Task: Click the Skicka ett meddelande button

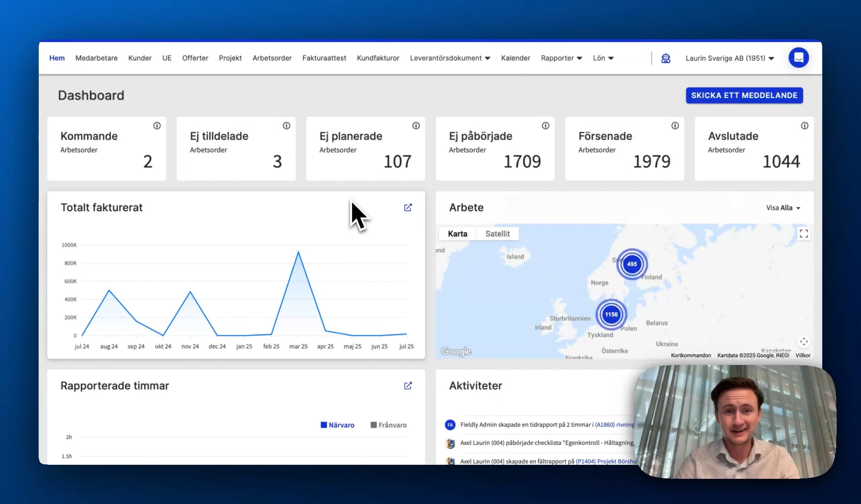Action: [x=744, y=95]
